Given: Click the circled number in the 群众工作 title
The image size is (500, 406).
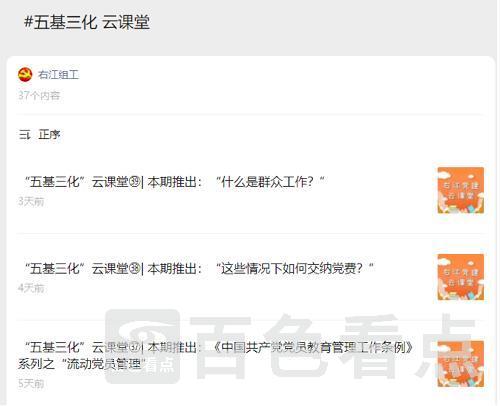Looking at the screenshot, I should click(x=134, y=182).
